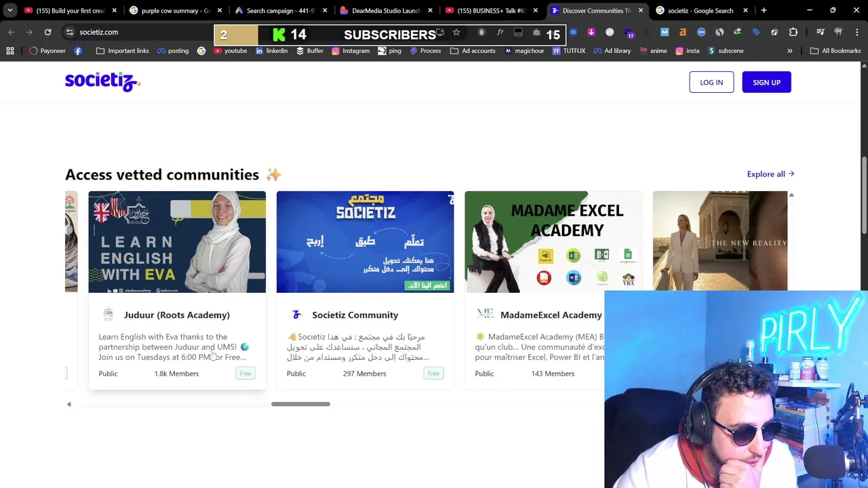Click the gray S extension icon

click(719, 32)
